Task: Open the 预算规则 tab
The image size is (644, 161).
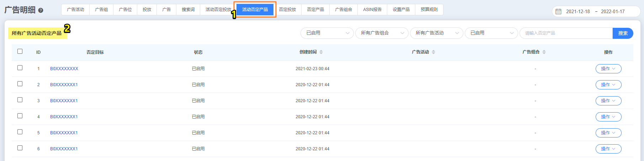Action: coord(429,10)
